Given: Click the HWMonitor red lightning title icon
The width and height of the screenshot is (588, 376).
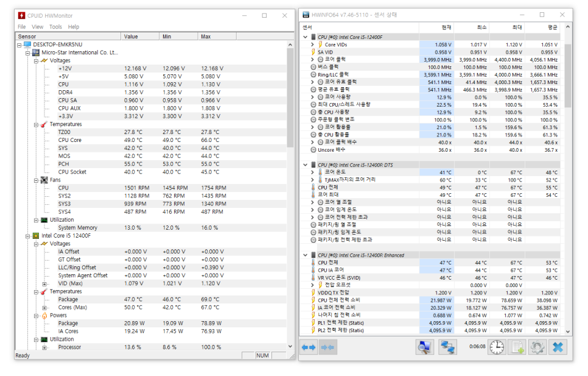Looking at the screenshot, I should [x=21, y=15].
